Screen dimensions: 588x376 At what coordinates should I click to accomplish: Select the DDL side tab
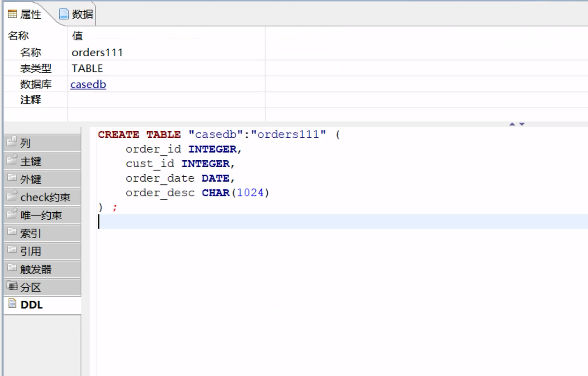pos(42,305)
